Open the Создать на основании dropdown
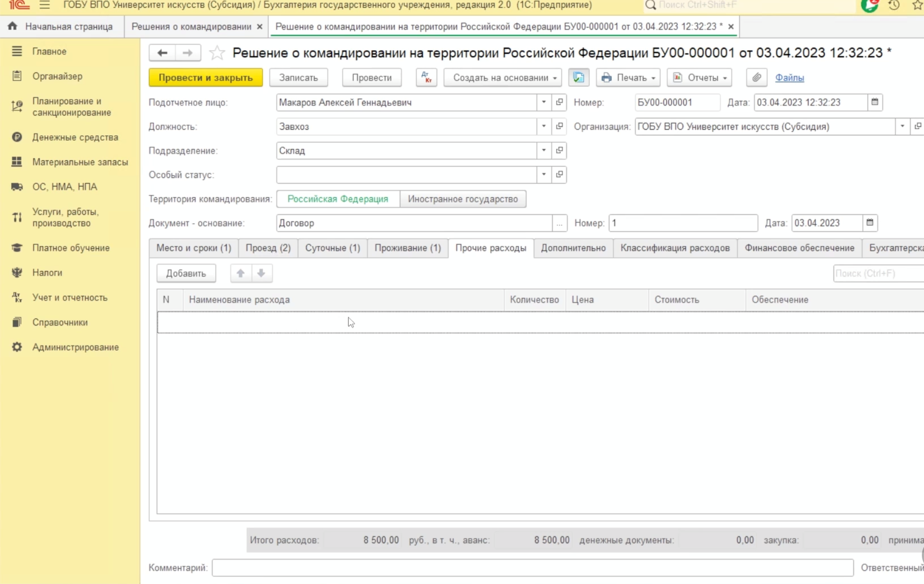The image size is (924, 584). click(503, 77)
